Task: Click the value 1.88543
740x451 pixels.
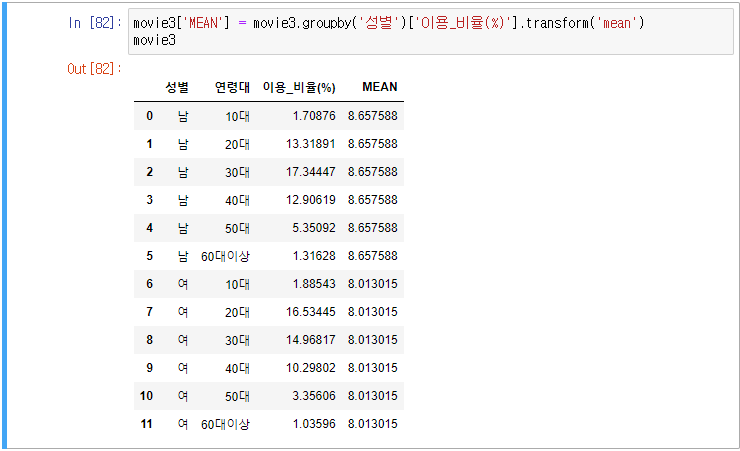Action: [x=314, y=284]
